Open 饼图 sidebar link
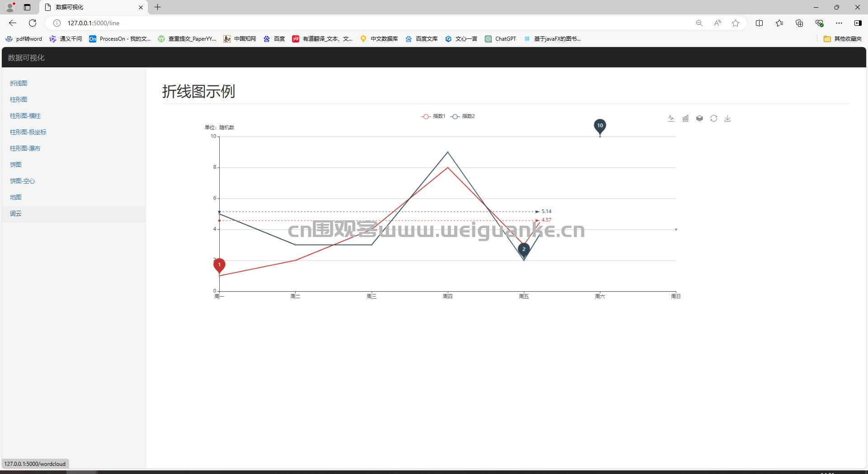868x474 pixels. (x=16, y=165)
